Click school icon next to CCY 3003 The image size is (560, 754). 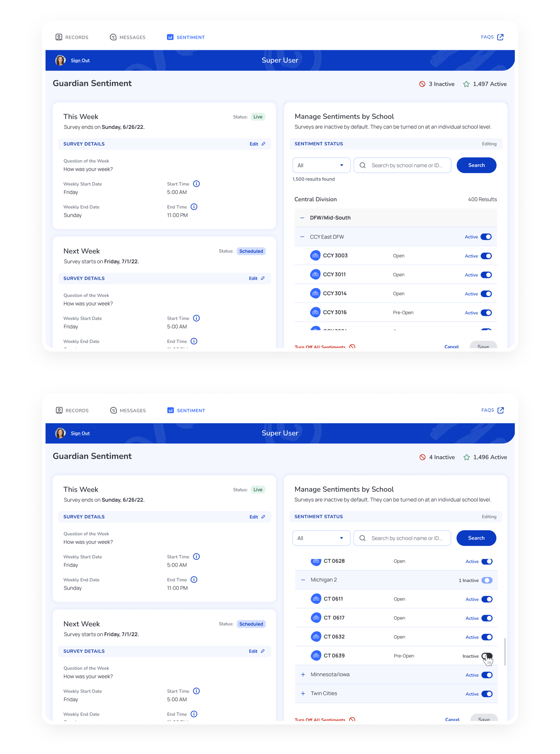pos(315,256)
